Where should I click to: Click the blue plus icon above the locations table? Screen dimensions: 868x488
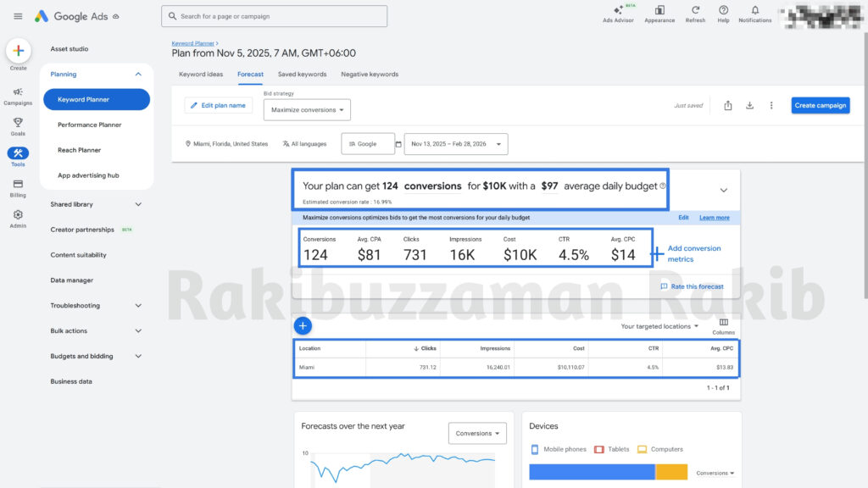click(303, 325)
